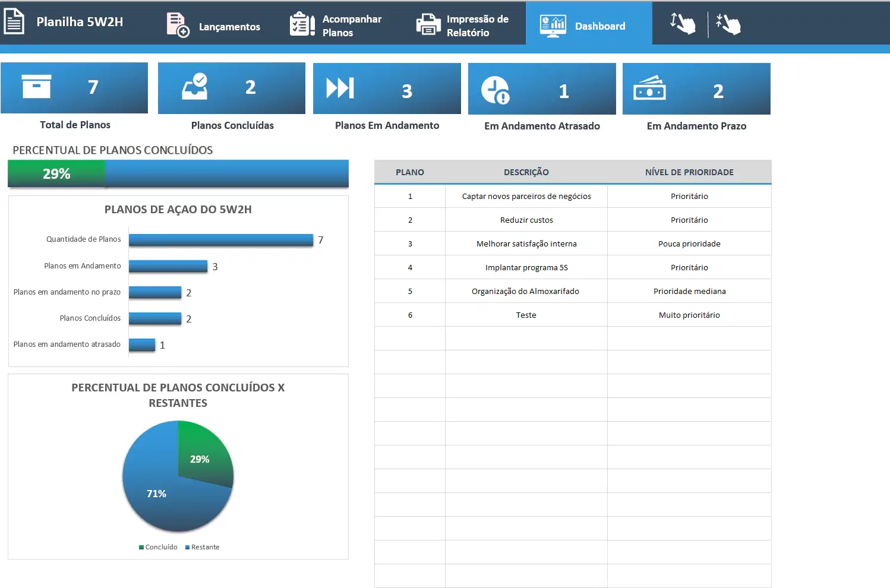
Task: Select the Dashboard label in the navigation
Action: [x=600, y=26]
